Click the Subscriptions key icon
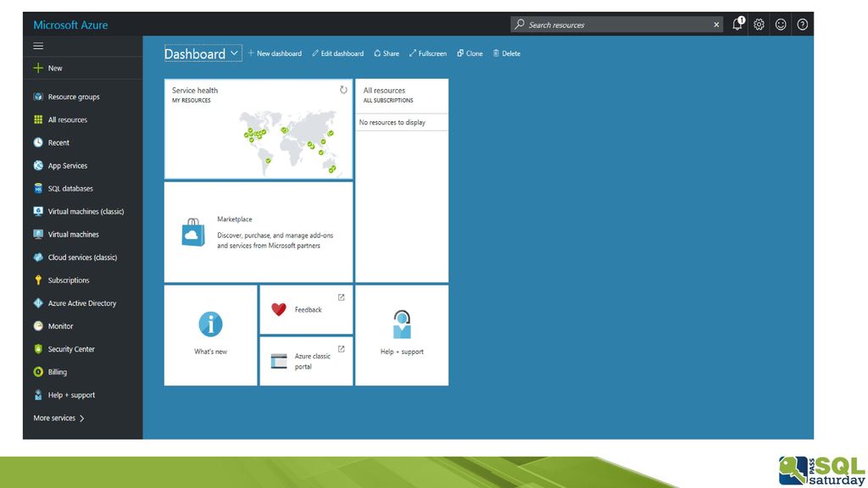 37,280
